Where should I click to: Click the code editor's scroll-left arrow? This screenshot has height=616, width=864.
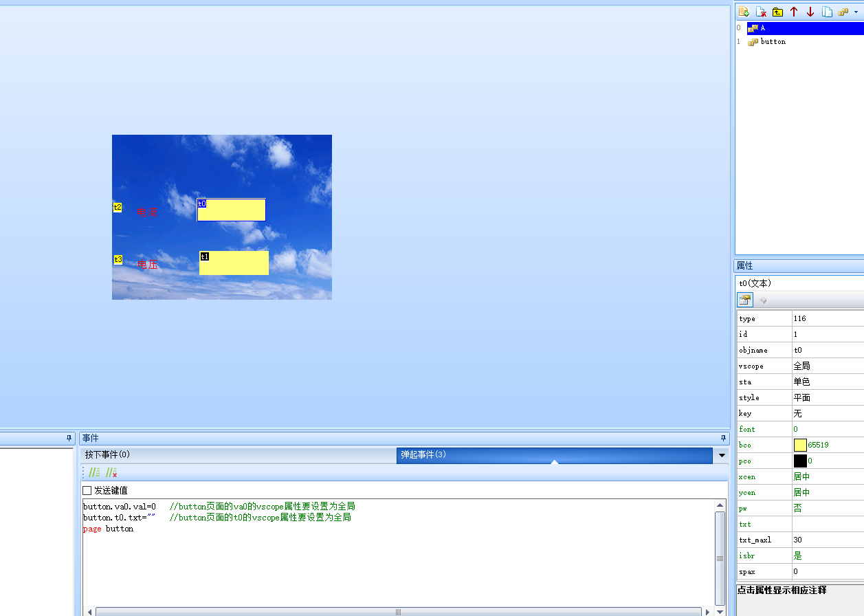pos(89,612)
